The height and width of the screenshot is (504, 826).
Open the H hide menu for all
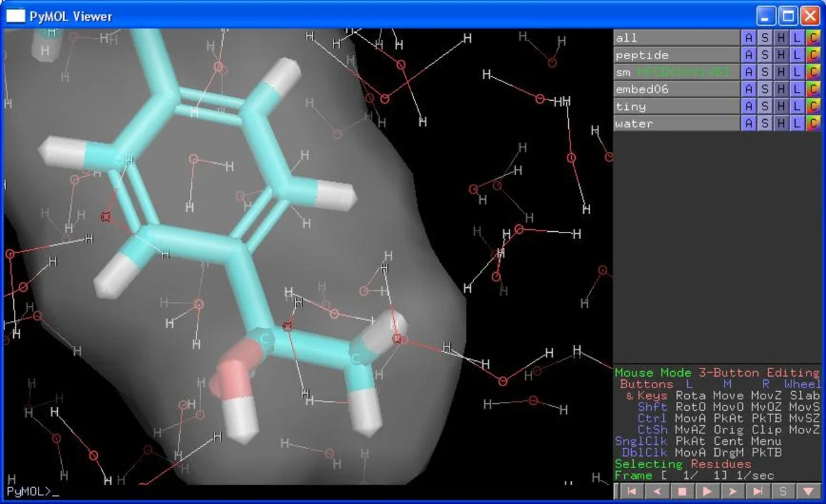pyautogui.click(x=781, y=38)
